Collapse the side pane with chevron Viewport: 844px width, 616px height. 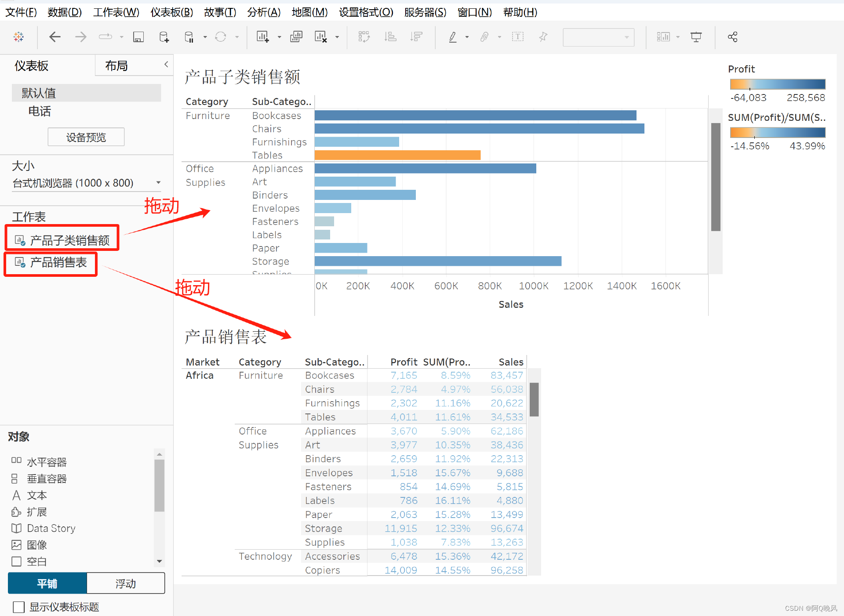(x=166, y=65)
